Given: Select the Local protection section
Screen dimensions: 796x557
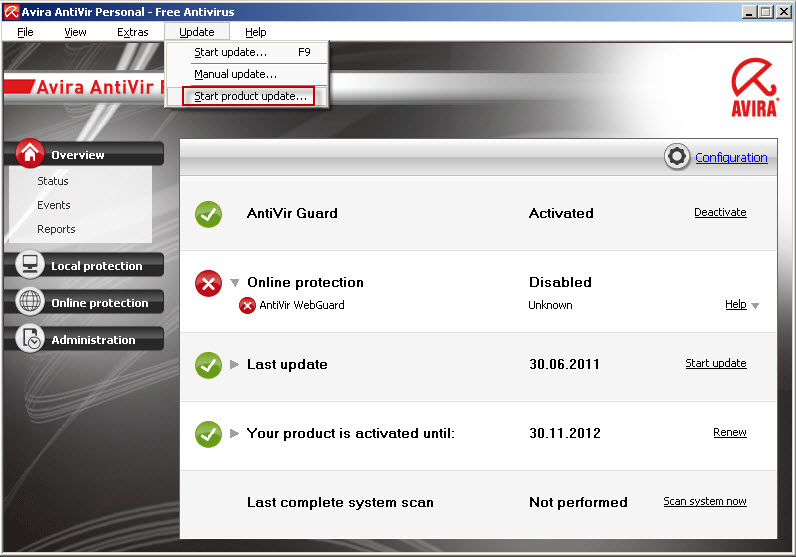Looking at the screenshot, I should point(84,265).
